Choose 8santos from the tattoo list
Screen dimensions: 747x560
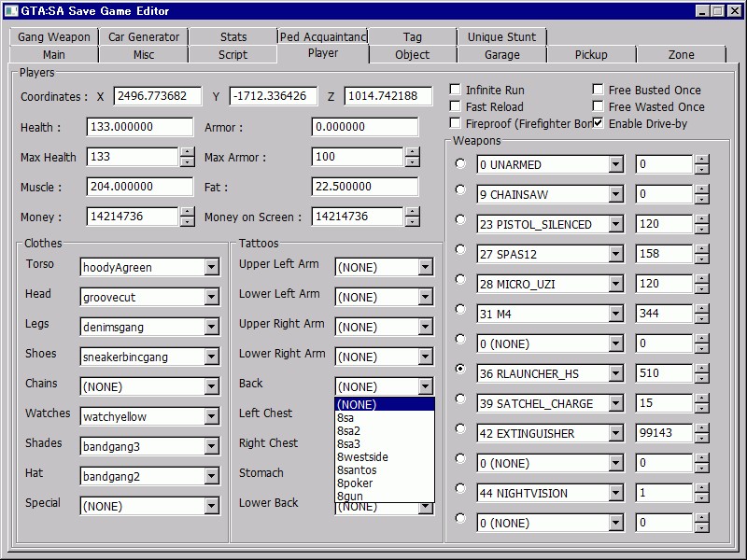click(x=385, y=470)
